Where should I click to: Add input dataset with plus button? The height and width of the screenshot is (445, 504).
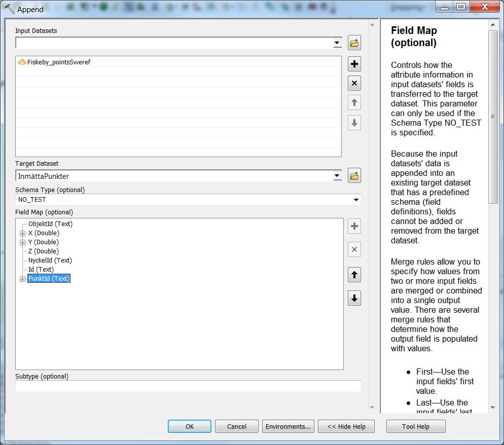pyautogui.click(x=354, y=64)
